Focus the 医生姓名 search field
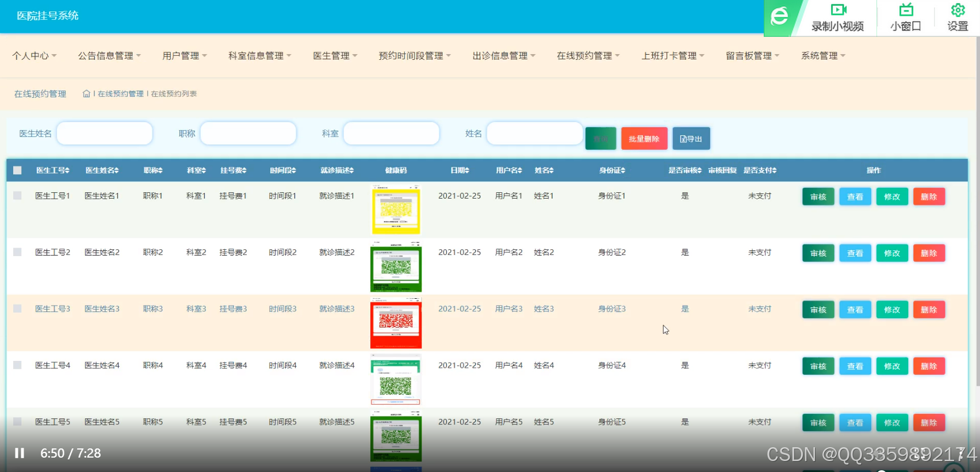Screen dimensions: 980x472 coord(105,134)
